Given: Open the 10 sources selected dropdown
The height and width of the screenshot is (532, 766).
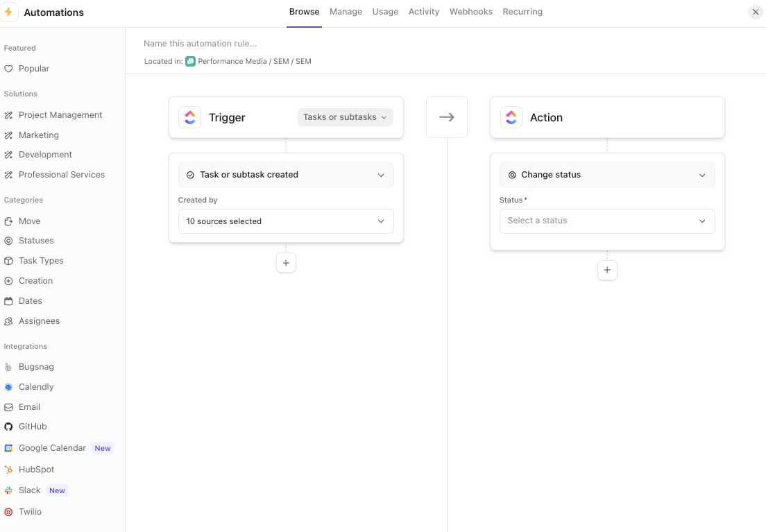Looking at the screenshot, I should [x=286, y=221].
